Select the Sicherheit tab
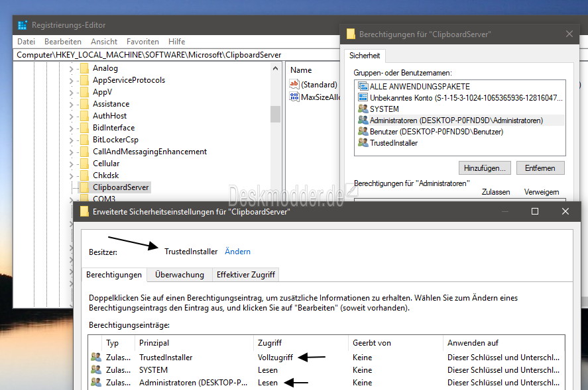588x390 pixels. point(365,56)
